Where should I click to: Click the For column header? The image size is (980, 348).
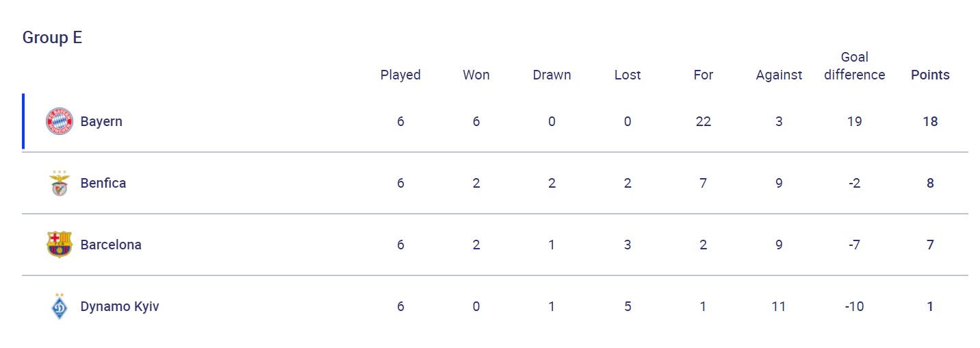pyautogui.click(x=704, y=75)
